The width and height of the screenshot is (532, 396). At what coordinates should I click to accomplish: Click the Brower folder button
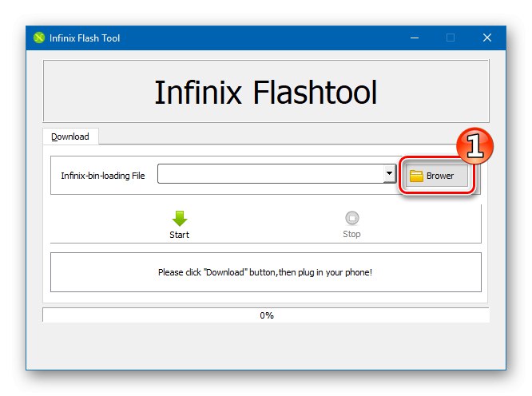(x=437, y=176)
